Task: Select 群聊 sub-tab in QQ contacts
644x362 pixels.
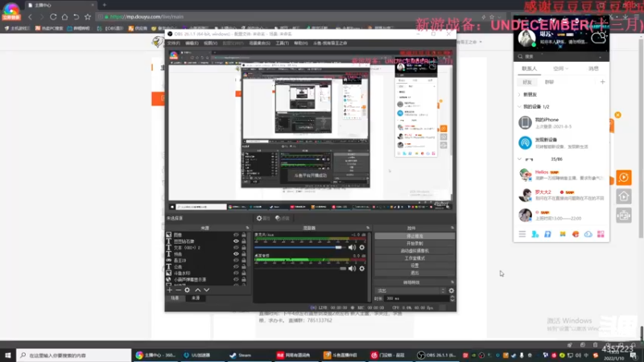Action: click(549, 82)
